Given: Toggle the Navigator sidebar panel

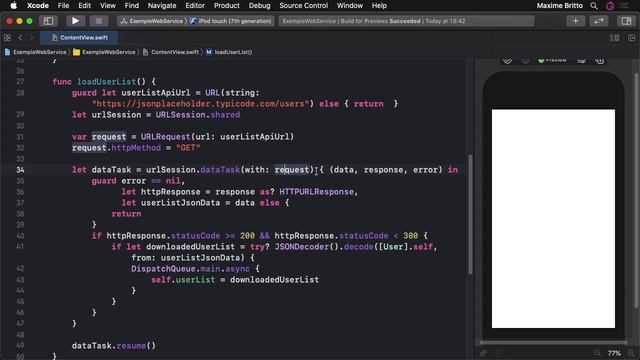Looking at the screenshot, I should 48,21.
